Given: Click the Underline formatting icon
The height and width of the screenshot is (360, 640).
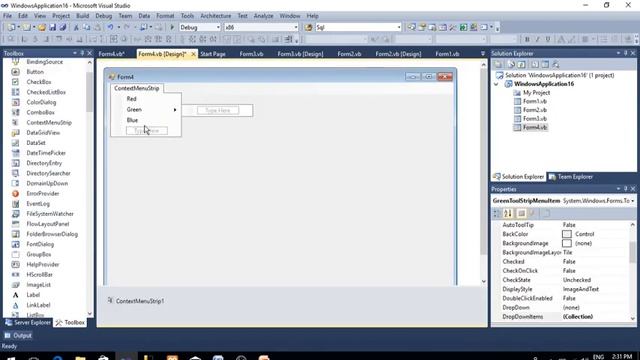Looking at the screenshot, I should coord(548,39).
